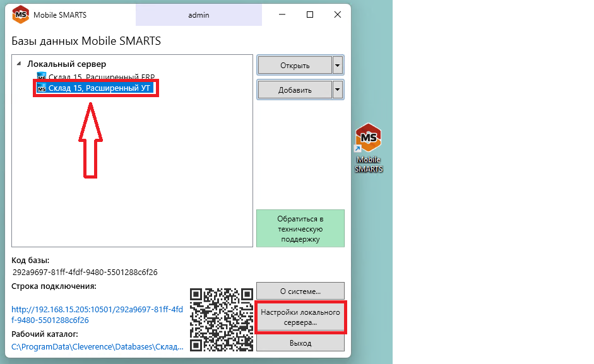Click the QR code image

[221, 319]
